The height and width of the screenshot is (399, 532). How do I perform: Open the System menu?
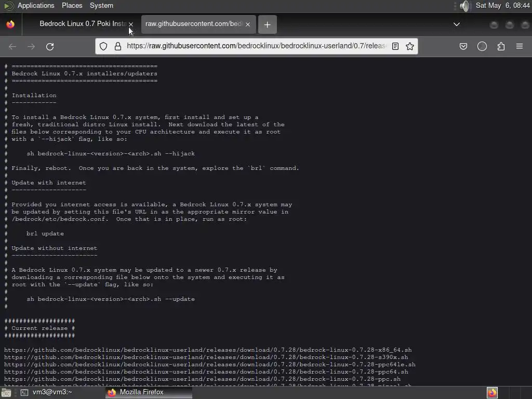click(x=101, y=5)
